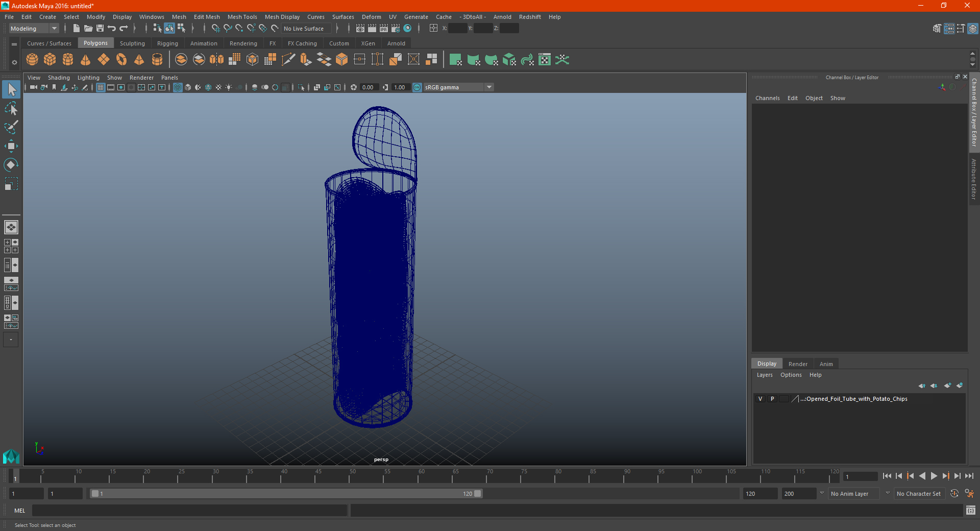
Task: Open the Mesh Tools menu
Action: [x=242, y=17]
